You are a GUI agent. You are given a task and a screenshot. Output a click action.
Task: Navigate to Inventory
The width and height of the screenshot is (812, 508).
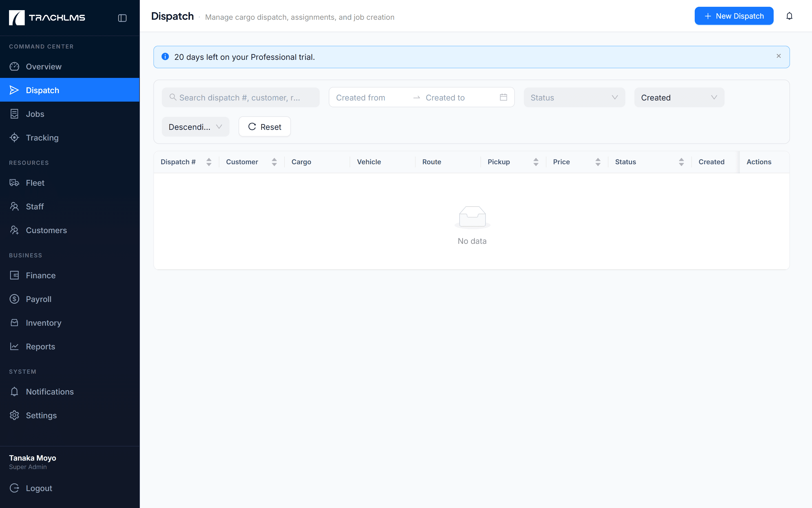click(x=70, y=323)
